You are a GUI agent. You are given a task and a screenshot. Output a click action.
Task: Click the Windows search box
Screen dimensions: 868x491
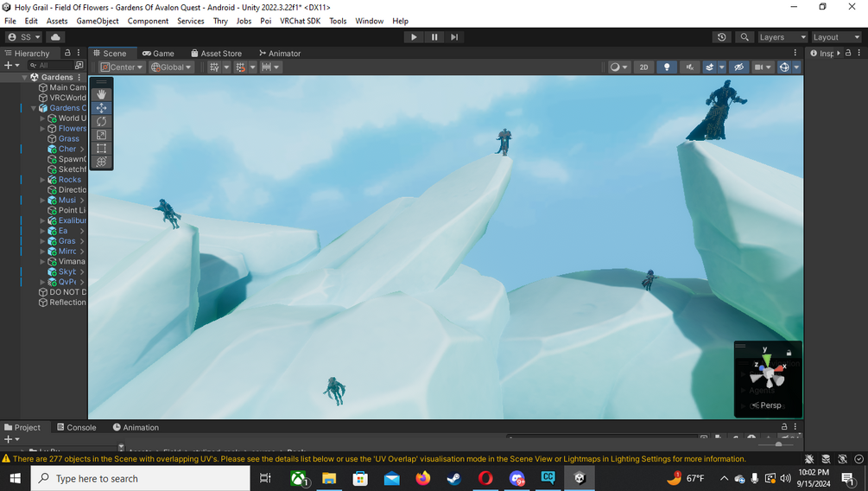pos(141,478)
